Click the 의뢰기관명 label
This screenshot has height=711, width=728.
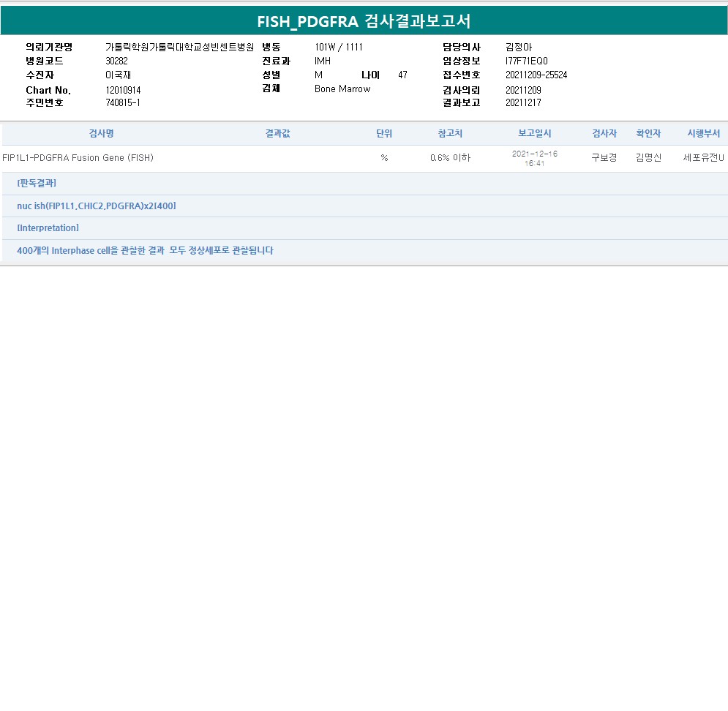pyautogui.click(x=49, y=47)
